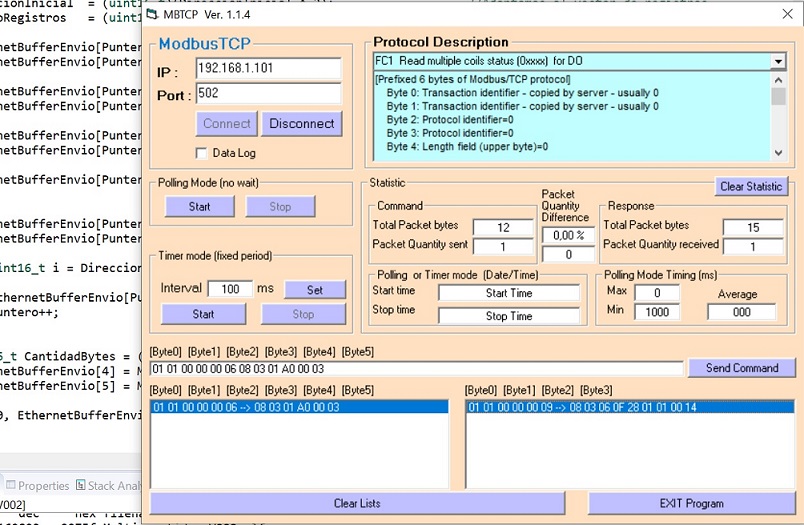
Task: Click the Interval ms field
Action: click(x=230, y=289)
